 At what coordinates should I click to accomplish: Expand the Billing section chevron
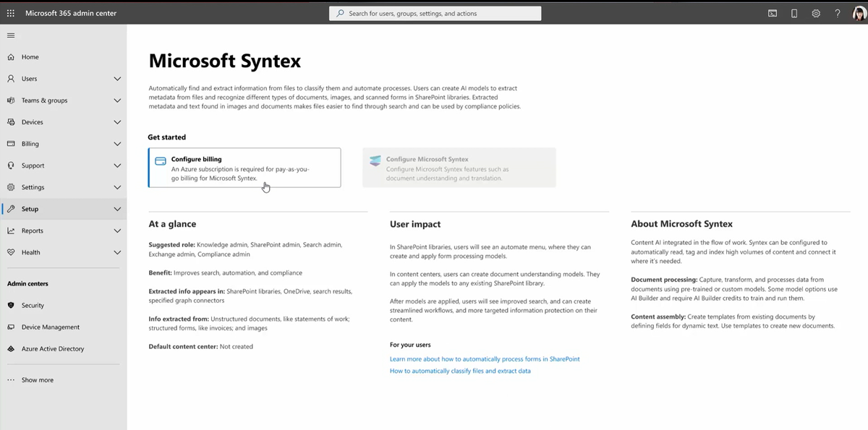[117, 144]
